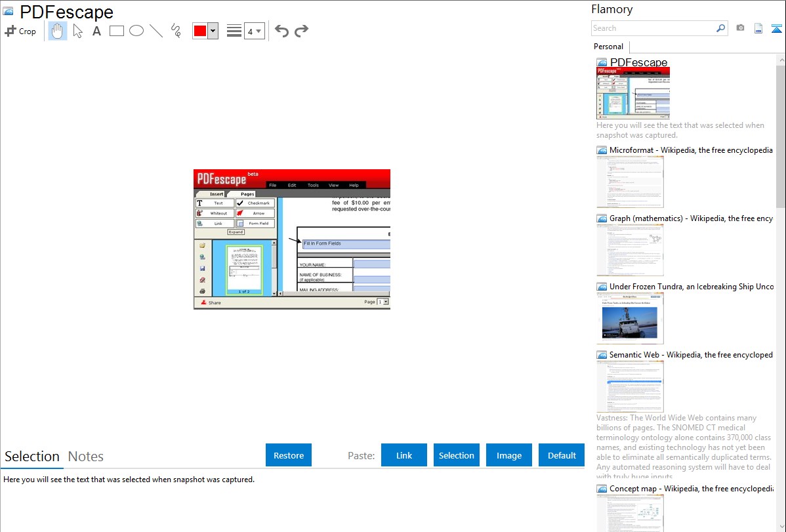Expand the annotation color dropdown arrow
The image size is (786, 532).
[x=213, y=31]
